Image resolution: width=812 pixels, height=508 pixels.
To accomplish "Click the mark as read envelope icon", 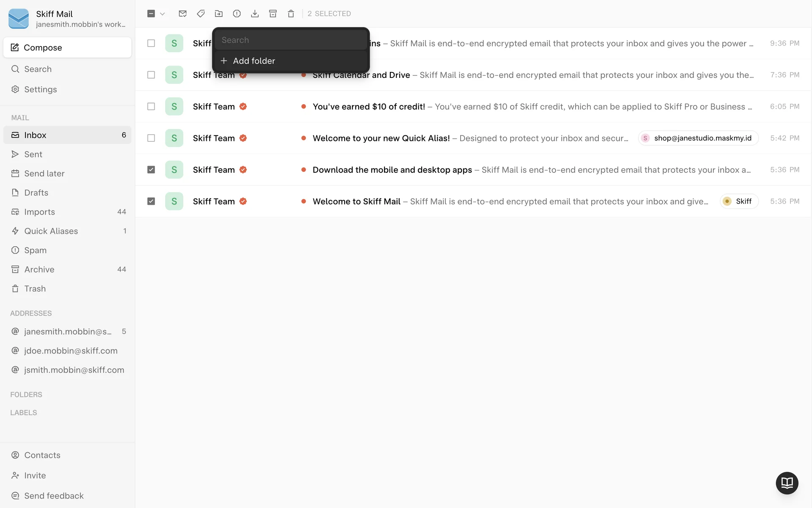I will point(183,14).
